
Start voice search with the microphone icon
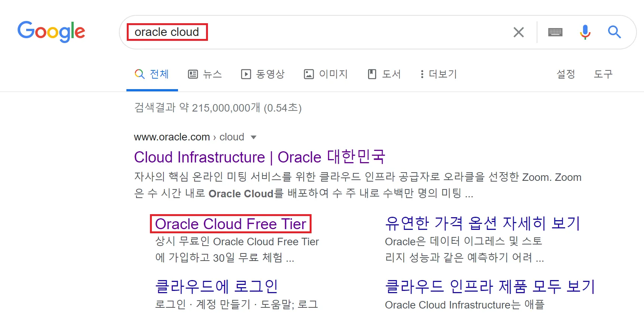coord(585,32)
